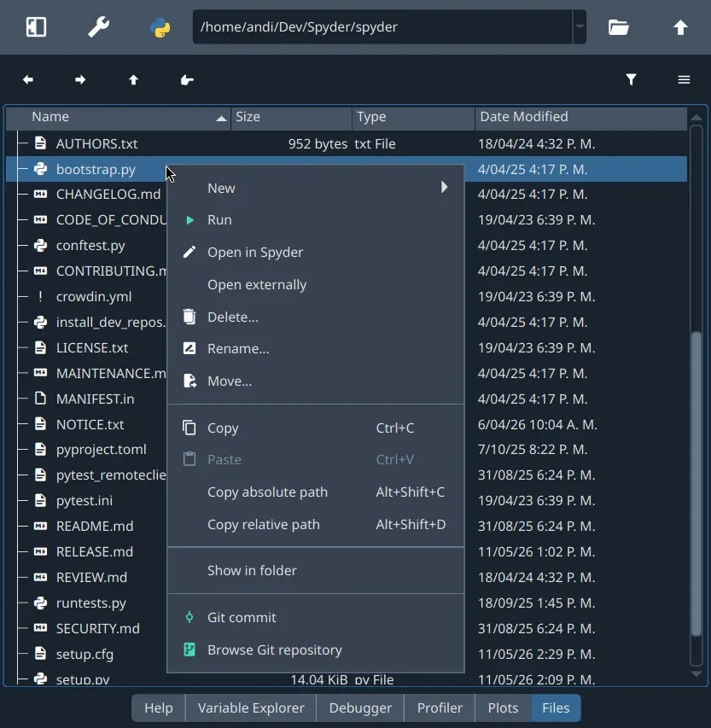
Task: Go to next folder forward arrow
Action: point(80,80)
